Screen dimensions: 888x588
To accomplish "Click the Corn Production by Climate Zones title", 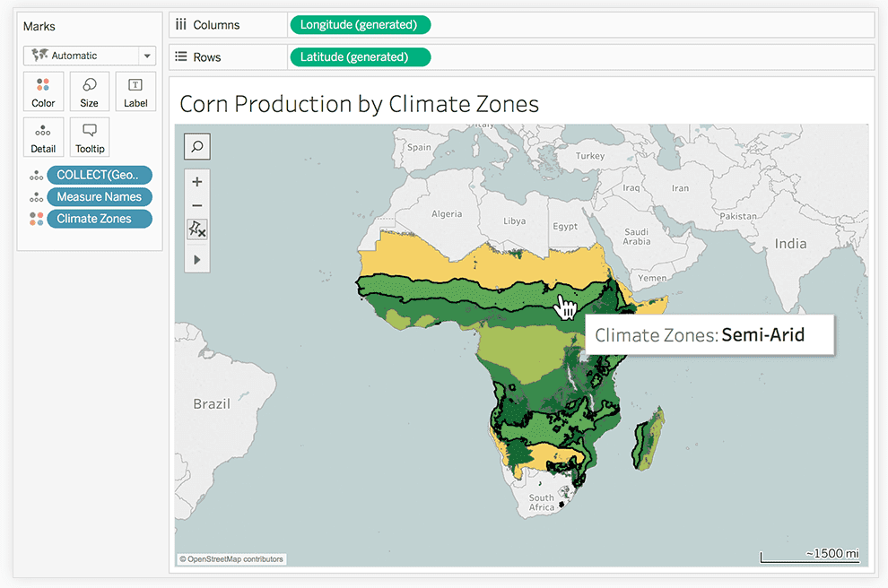I will coord(359,104).
